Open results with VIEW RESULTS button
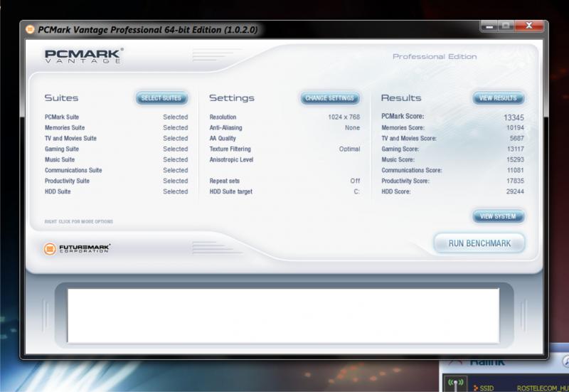The height and width of the screenshot is (392, 569). tap(498, 98)
